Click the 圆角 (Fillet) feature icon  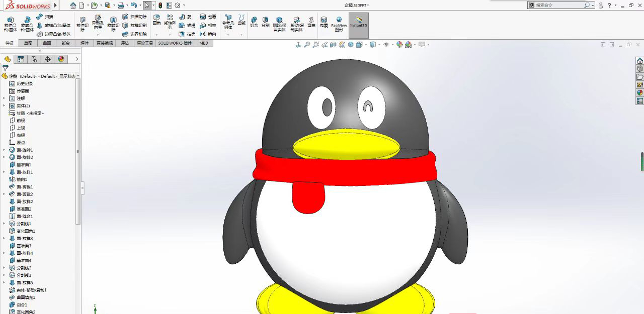click(156, 20)
